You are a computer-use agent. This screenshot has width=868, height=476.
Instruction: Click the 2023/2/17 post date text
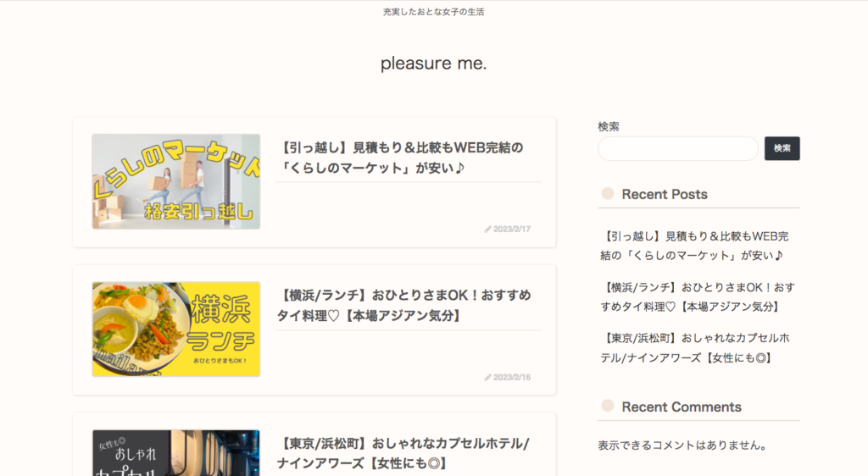tap(512, 230)
